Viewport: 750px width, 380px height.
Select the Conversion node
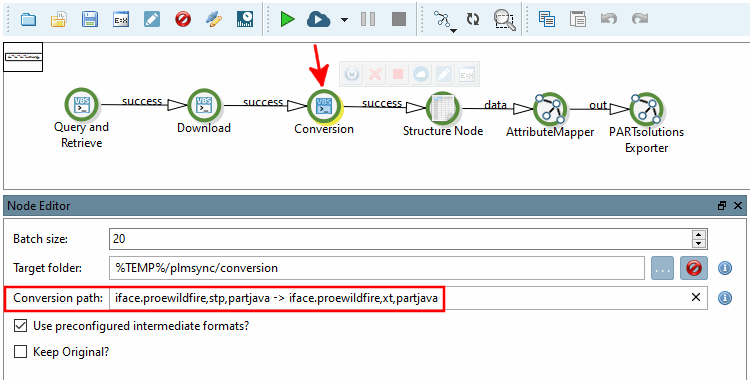tap(324, 106)
